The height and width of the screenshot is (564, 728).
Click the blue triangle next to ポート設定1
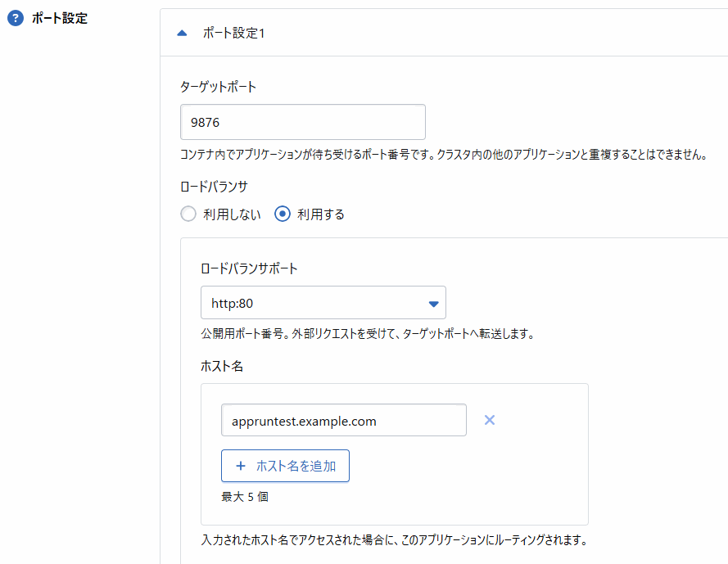pyautogui.click(x=182, y=34)
